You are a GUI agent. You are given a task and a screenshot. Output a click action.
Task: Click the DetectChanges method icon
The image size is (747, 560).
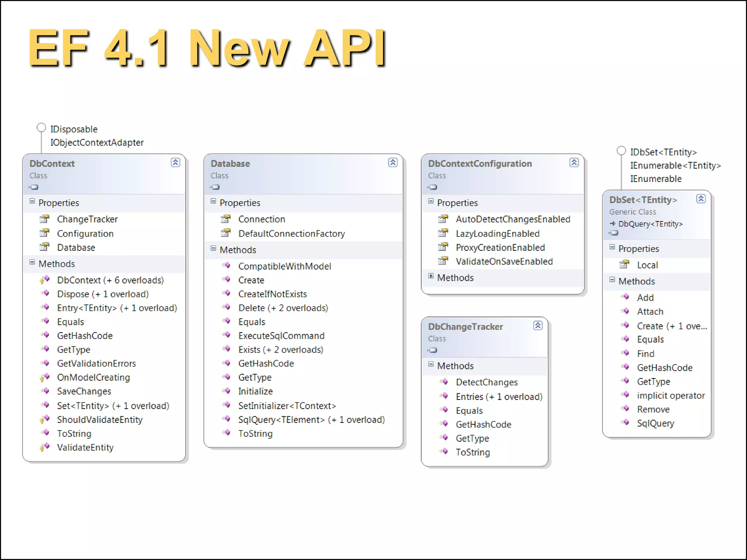[444, 382]
